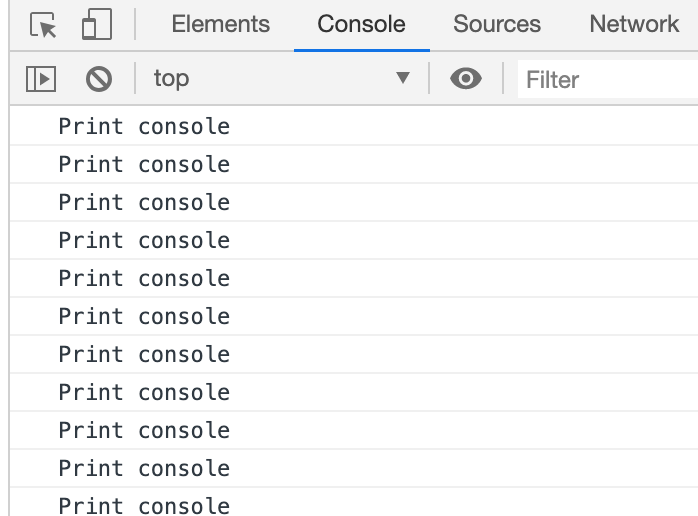This screenshot has height=516, width=698.
Task: Open the Sources tab
Action: (497, 24)
